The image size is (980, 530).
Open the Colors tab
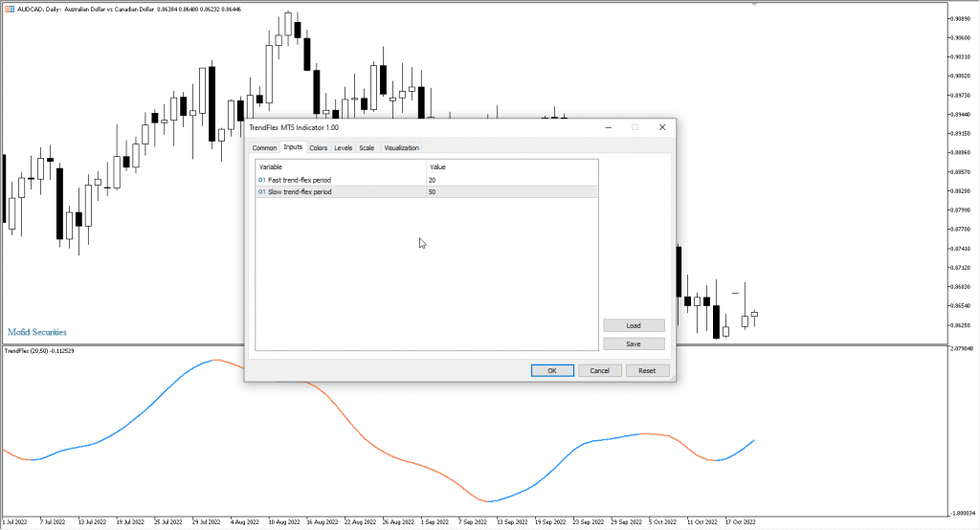pyautogui.click(x=318, y=148)
